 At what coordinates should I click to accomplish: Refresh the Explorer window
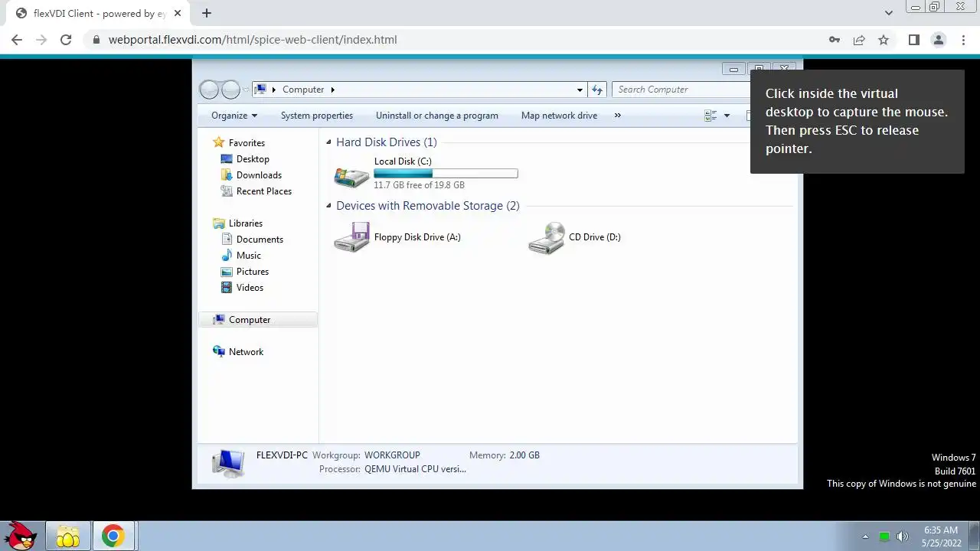click(598, 90)
